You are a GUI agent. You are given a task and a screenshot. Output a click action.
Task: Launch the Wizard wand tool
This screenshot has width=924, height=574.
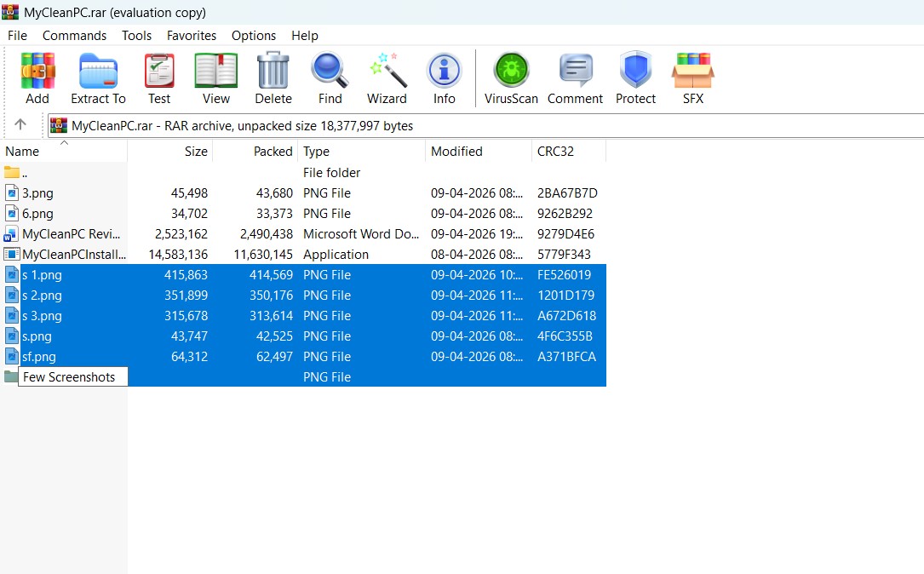coord(387,70)
